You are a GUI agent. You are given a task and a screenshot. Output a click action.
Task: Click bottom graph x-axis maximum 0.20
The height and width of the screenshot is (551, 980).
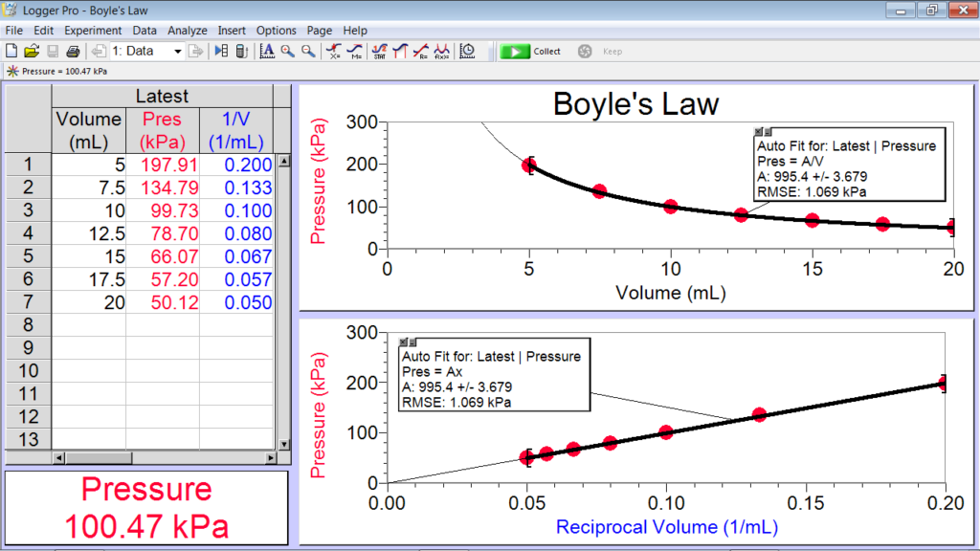coord(945,503)
